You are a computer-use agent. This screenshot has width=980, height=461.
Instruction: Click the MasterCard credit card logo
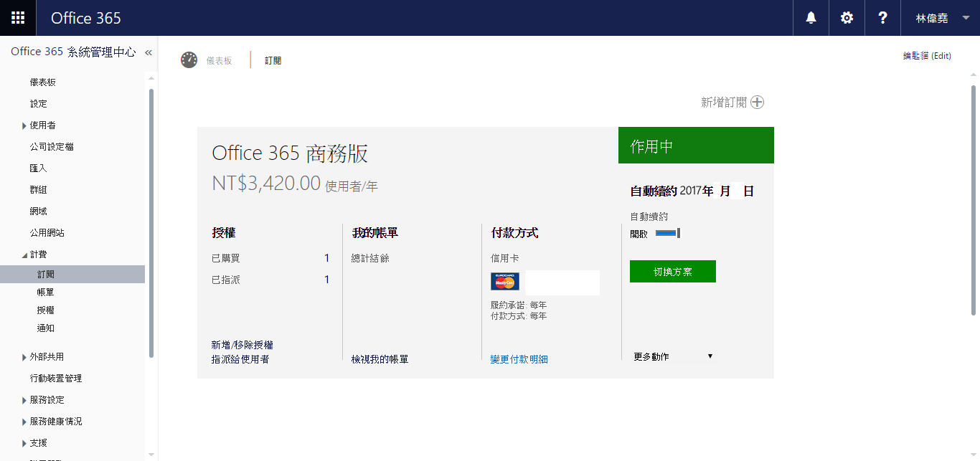pos(505,282)
